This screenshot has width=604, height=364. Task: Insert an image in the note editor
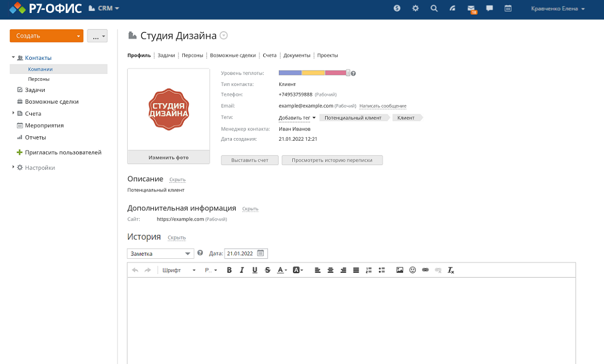[400, 270]
